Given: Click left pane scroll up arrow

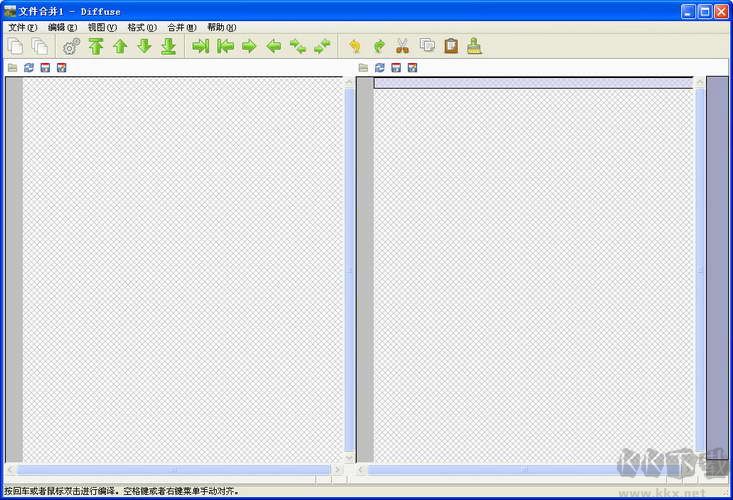Looking at the screenshot, I should pyautogui.click(x=349, y=82).
